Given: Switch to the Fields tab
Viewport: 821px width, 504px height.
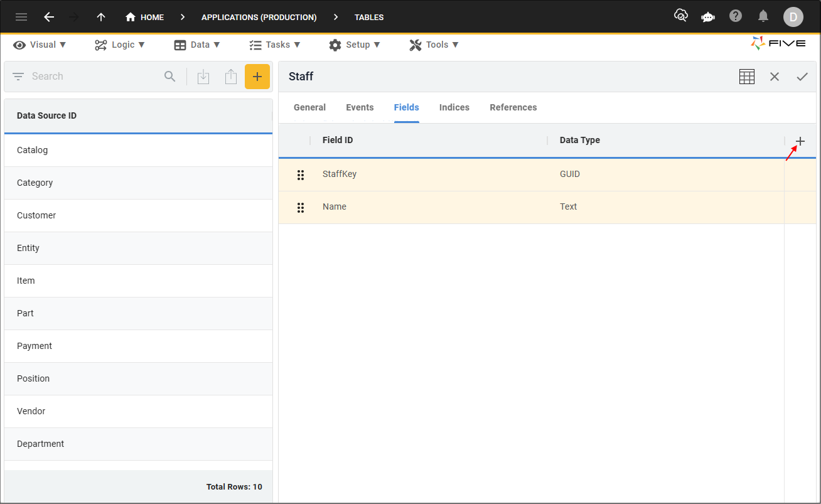Looking at the screenshot, I should point(407,107).
